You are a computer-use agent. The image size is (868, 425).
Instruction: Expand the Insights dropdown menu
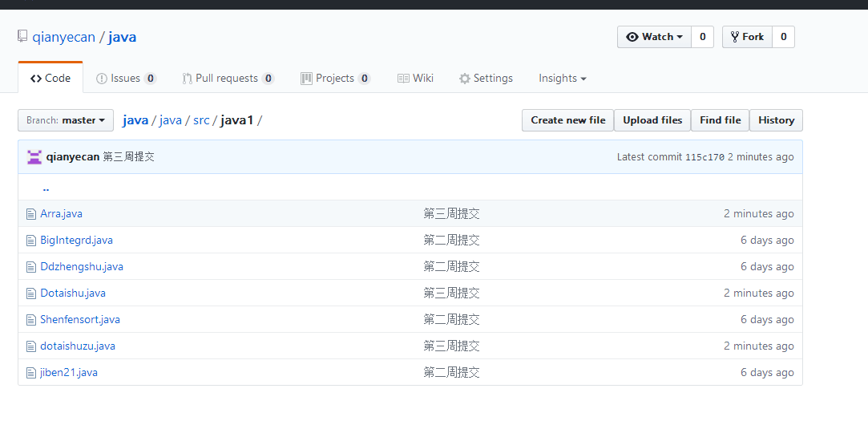tap(563, 78)
